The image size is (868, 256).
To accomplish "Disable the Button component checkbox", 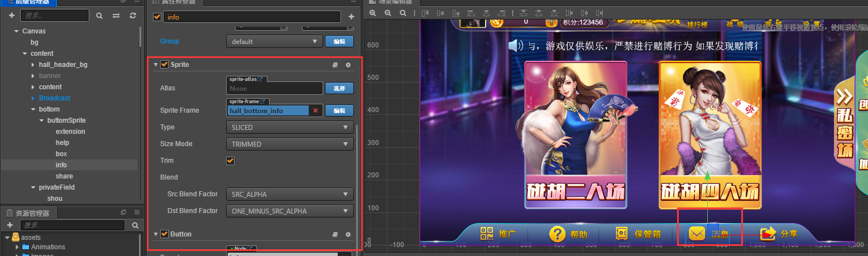I will pyautogui.click(x=164, y=234).
